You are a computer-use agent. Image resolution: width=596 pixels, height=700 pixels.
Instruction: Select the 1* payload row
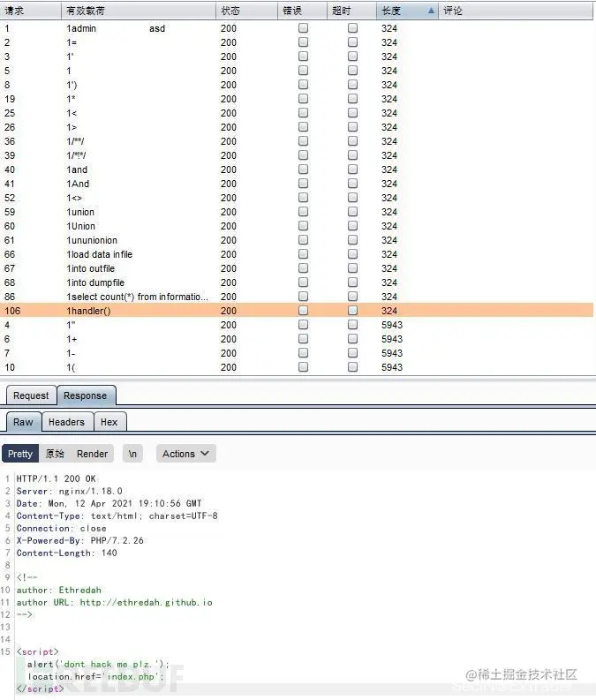297,99
